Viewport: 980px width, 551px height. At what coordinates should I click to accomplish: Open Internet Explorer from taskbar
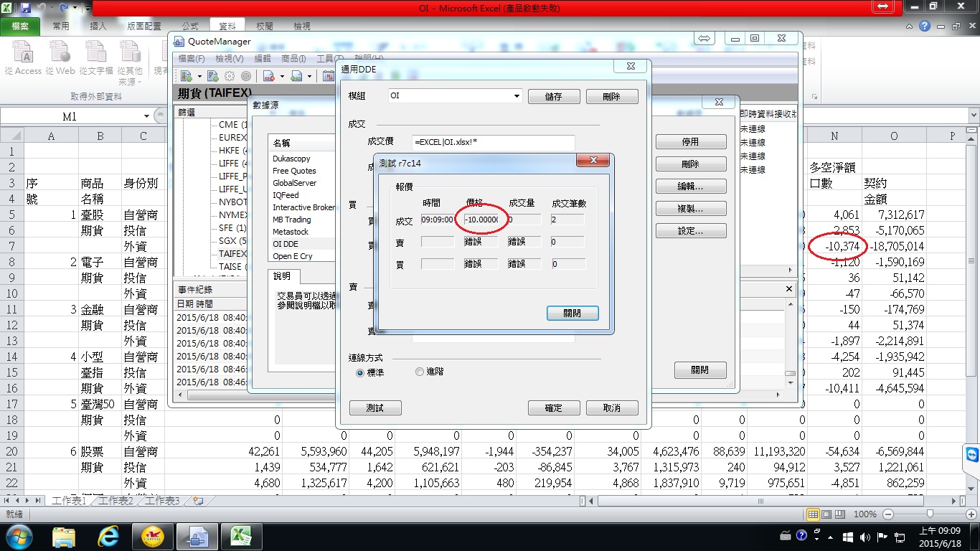(109, 536)
